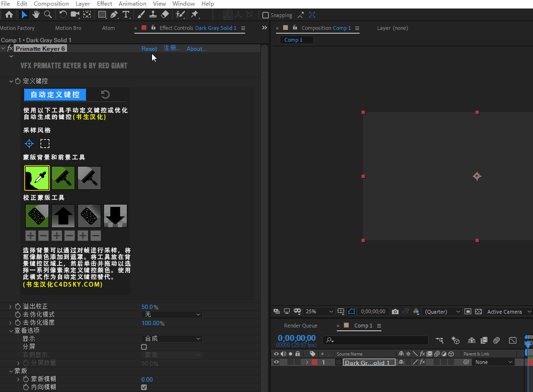The height and width of the screenshot is (392, 533).
Task: Open the 去伪化模式 dropdown
Action: pos(171,315)
